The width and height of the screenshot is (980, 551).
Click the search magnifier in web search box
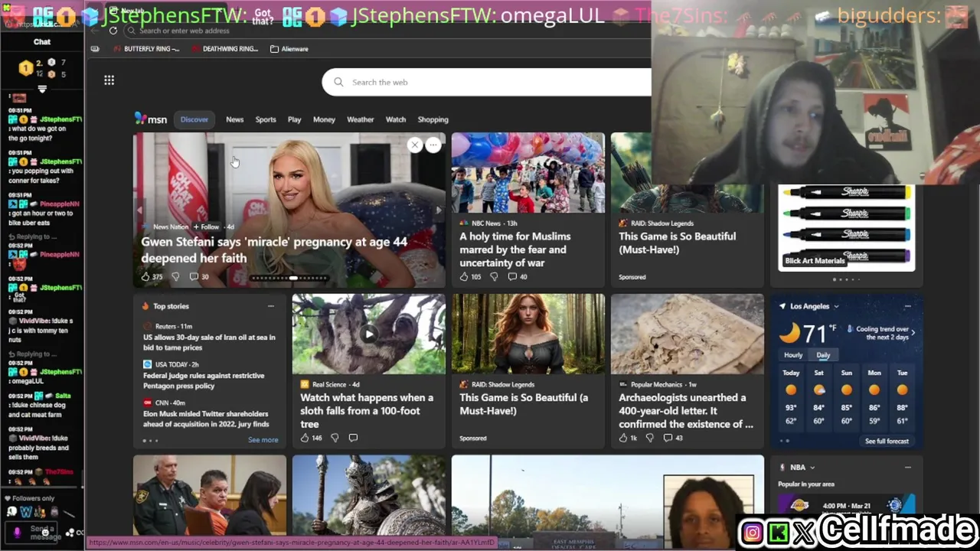coord(338,82)
